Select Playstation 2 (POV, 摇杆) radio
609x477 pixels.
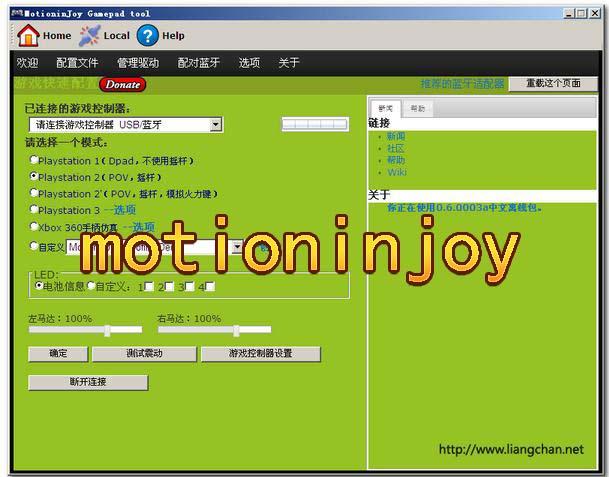tap(34, 176)
